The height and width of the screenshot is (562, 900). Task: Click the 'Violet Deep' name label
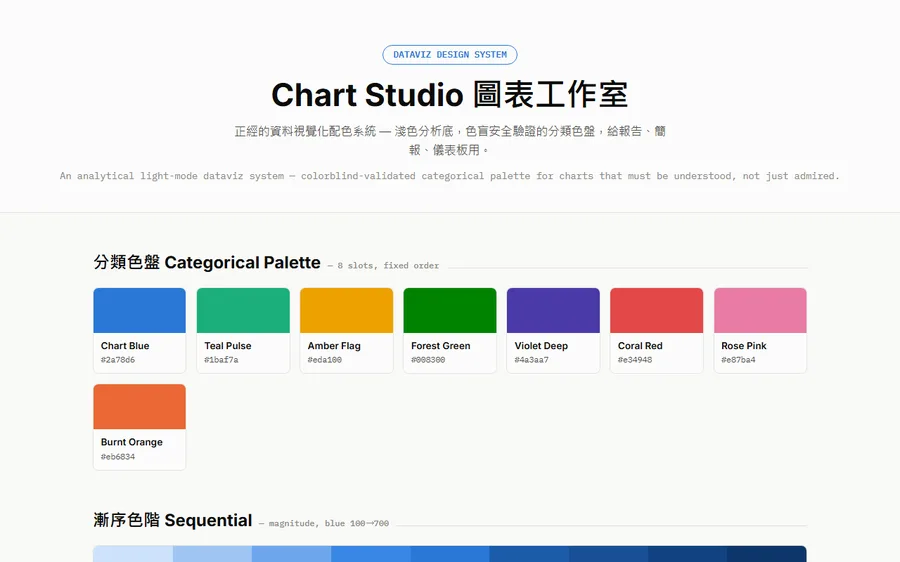tap(541, 346)
